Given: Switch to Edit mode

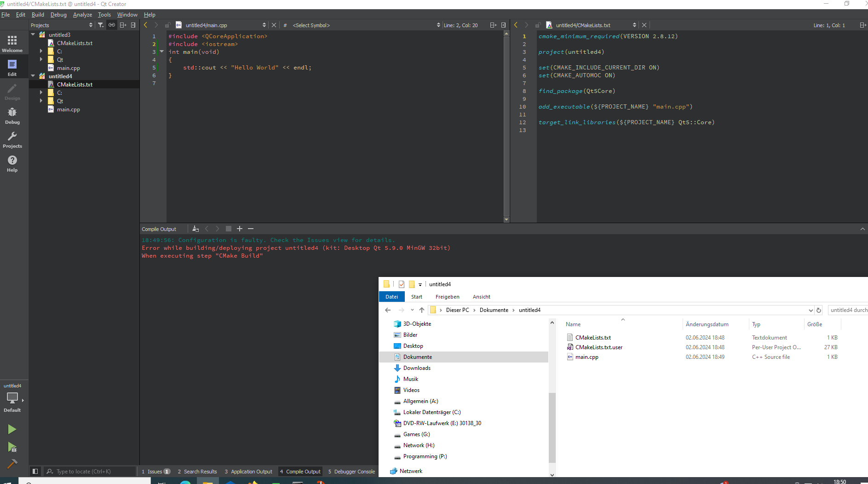Looking at the screenshot, I should coord(12,68).
